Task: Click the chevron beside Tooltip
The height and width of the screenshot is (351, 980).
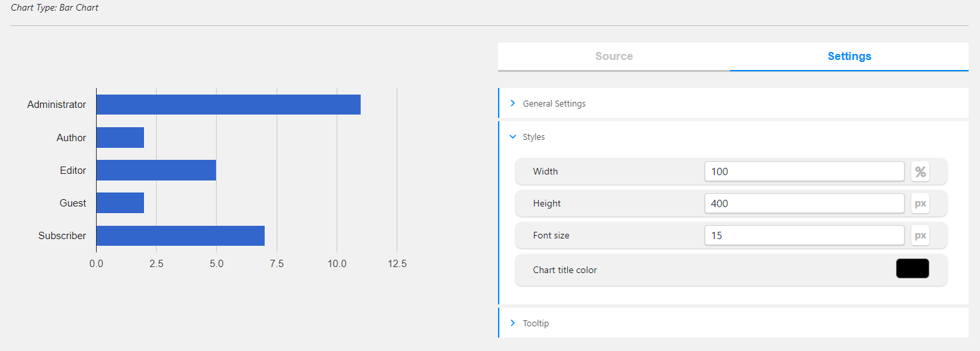Action: pyautogui.click(x=513, y=323)
